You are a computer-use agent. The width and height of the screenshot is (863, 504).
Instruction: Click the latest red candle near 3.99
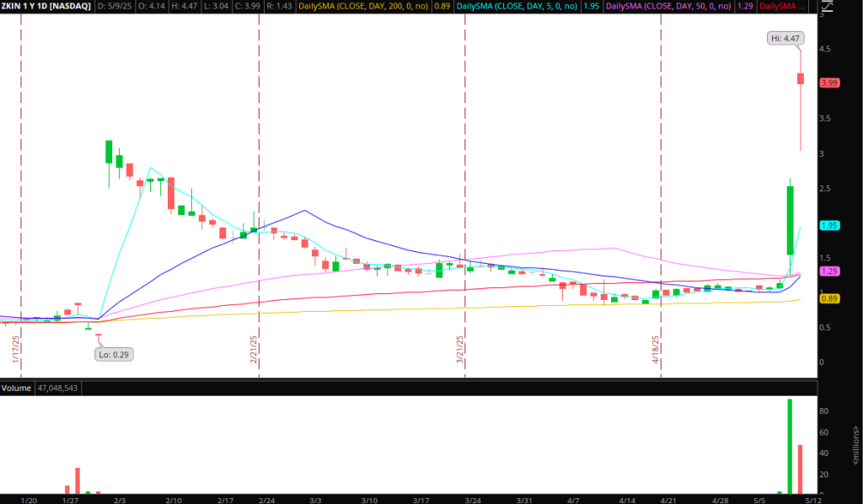point(801,78)
